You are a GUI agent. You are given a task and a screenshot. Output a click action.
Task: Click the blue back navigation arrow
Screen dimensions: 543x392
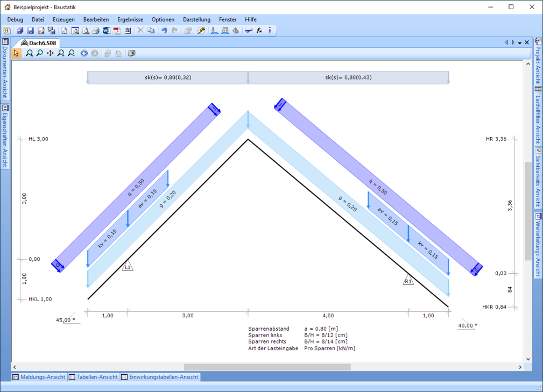84,53
